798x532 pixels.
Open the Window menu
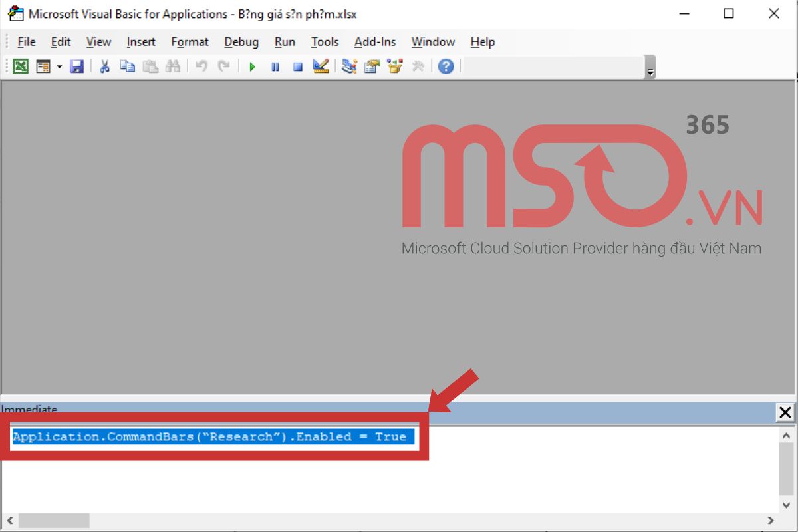click(x=433, y=41)
